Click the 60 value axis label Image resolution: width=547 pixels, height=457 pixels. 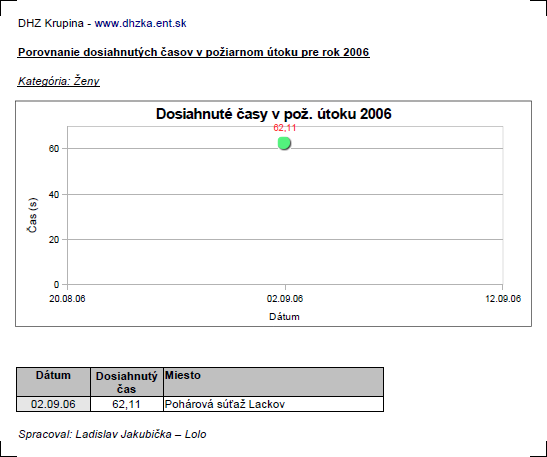(54, 149)
